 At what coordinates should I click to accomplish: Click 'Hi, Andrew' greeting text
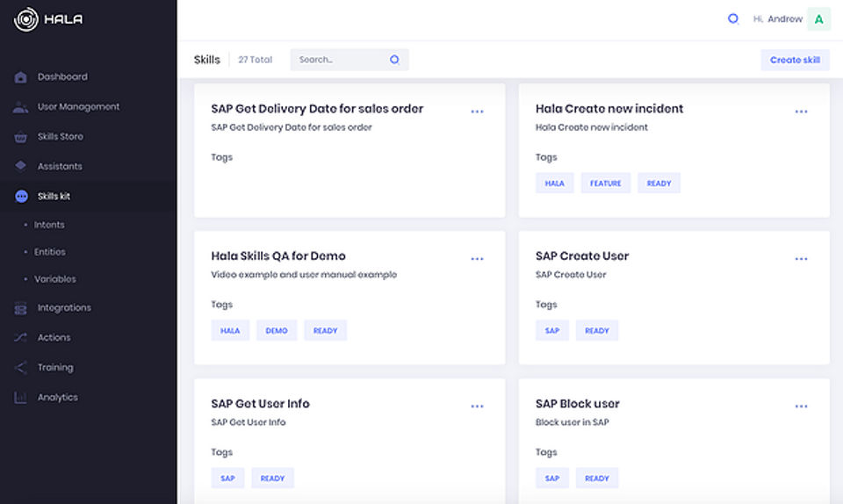777,18
